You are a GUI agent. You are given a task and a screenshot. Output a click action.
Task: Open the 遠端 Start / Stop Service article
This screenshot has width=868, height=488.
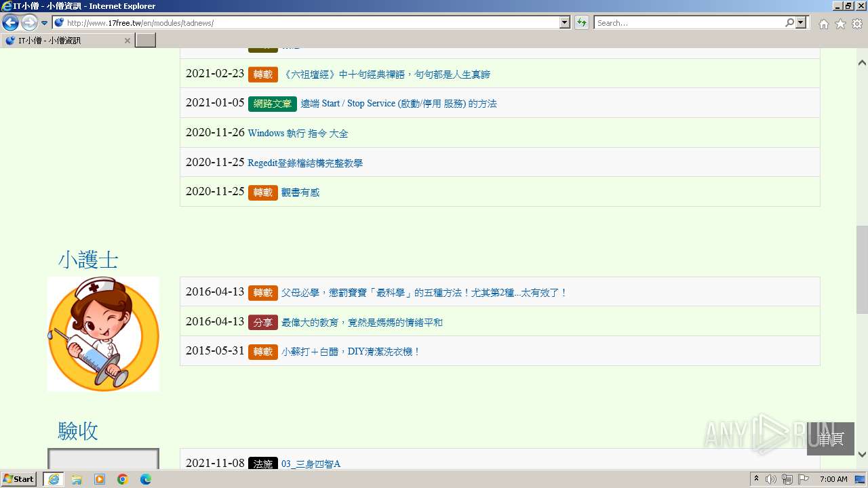(399, 104)
